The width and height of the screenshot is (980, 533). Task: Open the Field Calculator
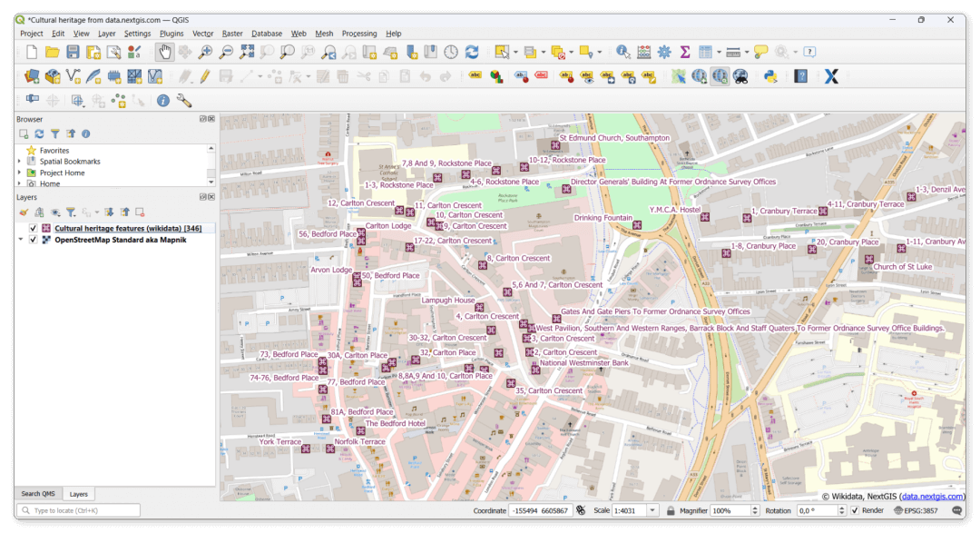click(643, 52)
